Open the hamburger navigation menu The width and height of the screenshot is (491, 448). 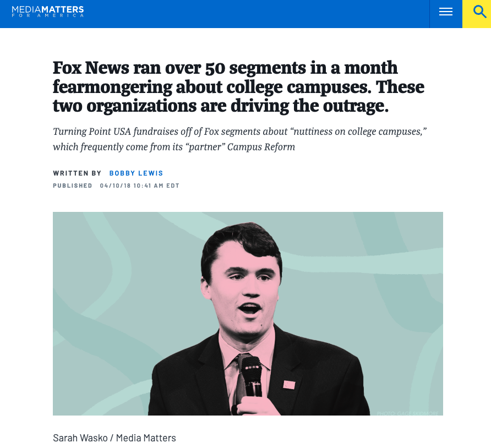[446, 12]
